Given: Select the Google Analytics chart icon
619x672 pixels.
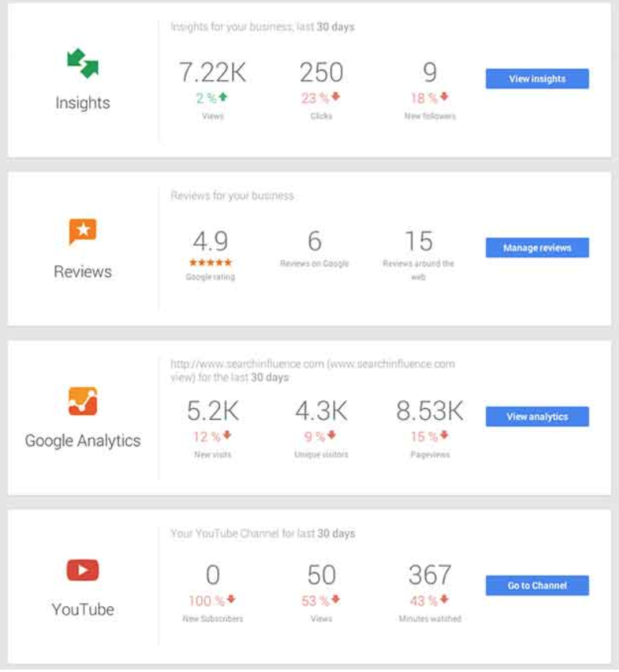Looking at the screenshot, I should point(83,401).
